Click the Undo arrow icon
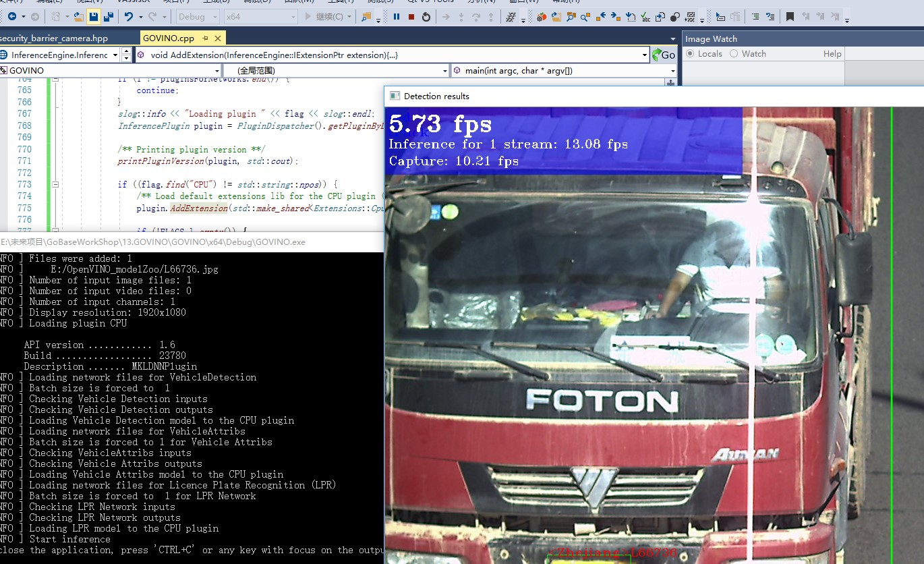Viewport: 924px width, 564px height. [128, 16]
